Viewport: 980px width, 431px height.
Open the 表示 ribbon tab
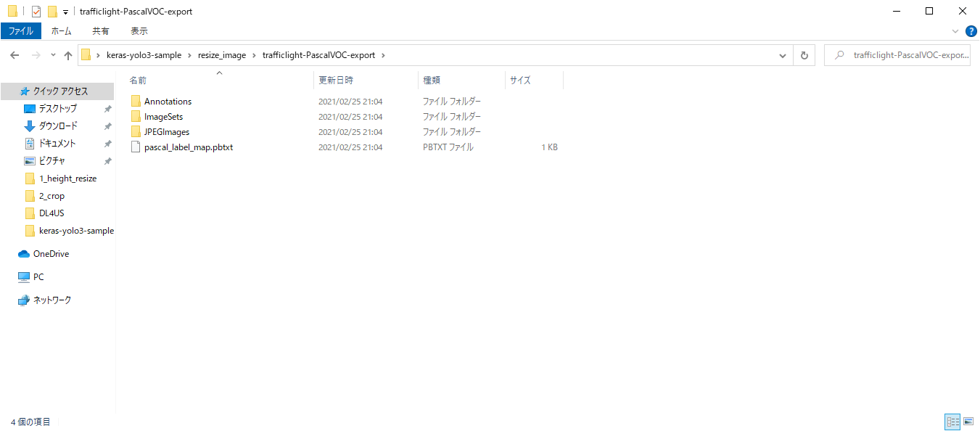point(139,31)
